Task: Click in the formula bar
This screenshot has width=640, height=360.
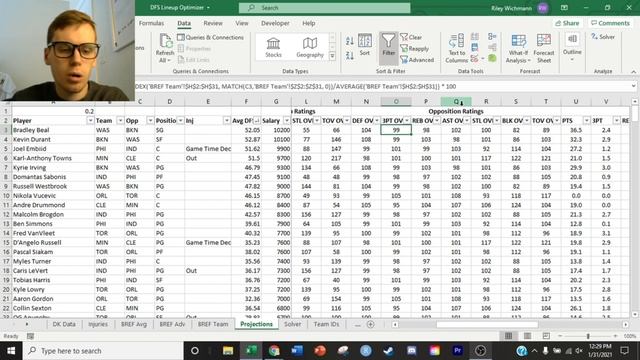Action: 382,87
